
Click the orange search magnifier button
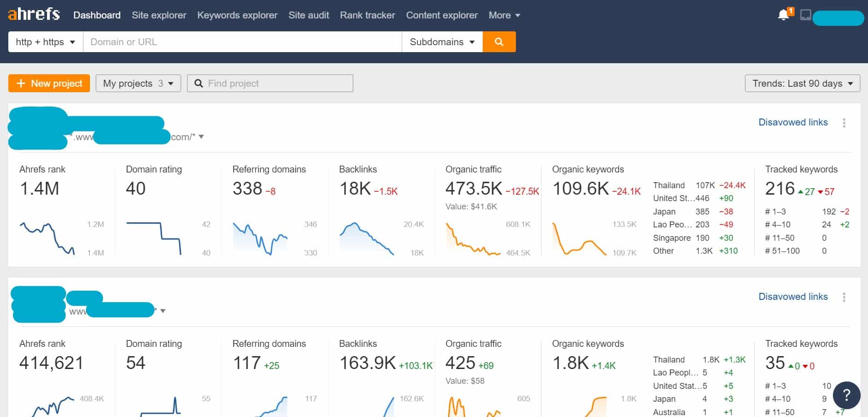coord(499,42)
